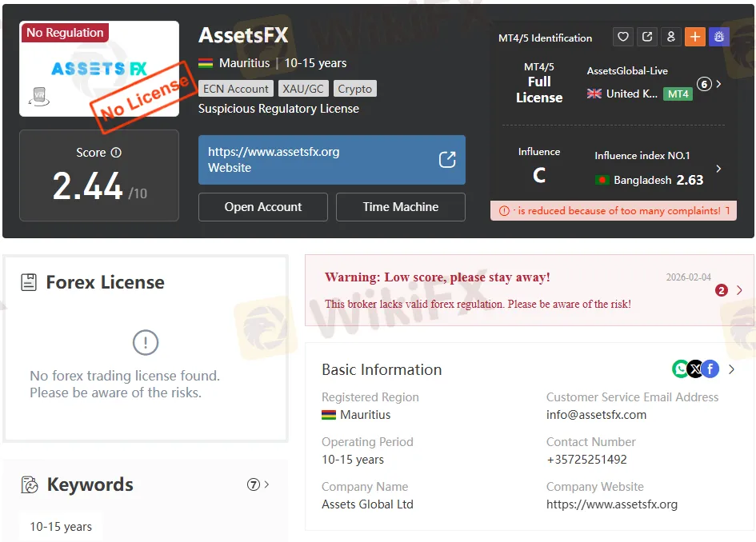Click the WhatsApp social icon
Viewport: 756px width, 542px height.
(680, 369)
